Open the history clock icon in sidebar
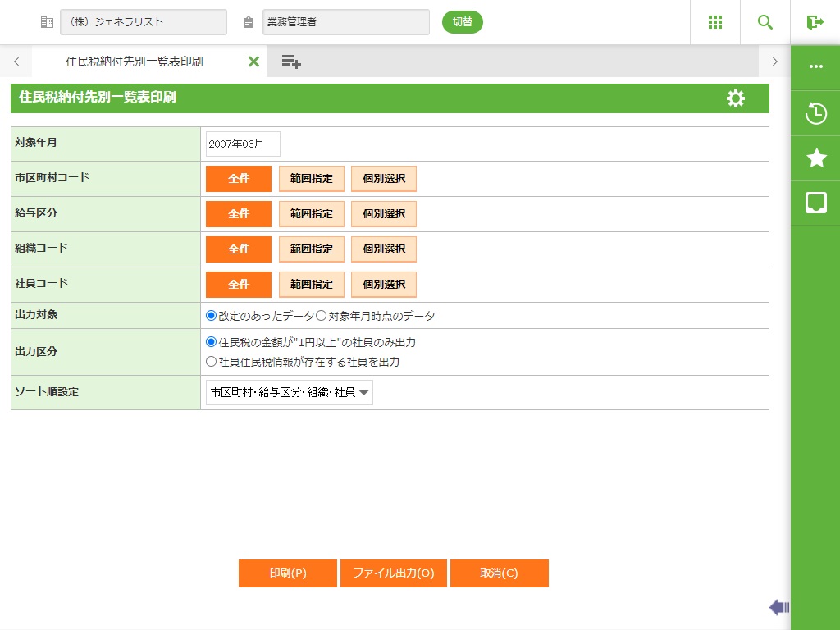The image size is (840, 630). click(816, 113)
